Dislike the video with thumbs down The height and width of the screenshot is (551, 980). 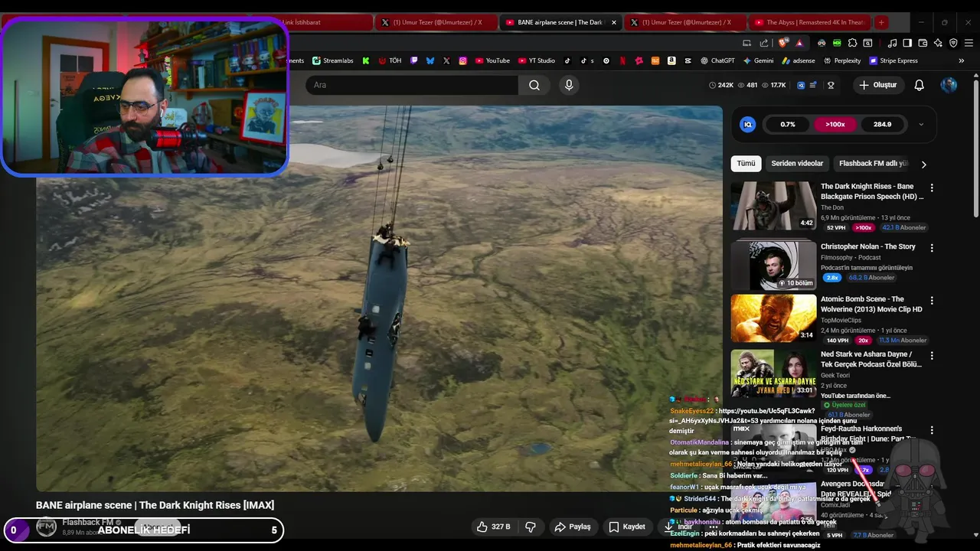click(x=530, y=527)
